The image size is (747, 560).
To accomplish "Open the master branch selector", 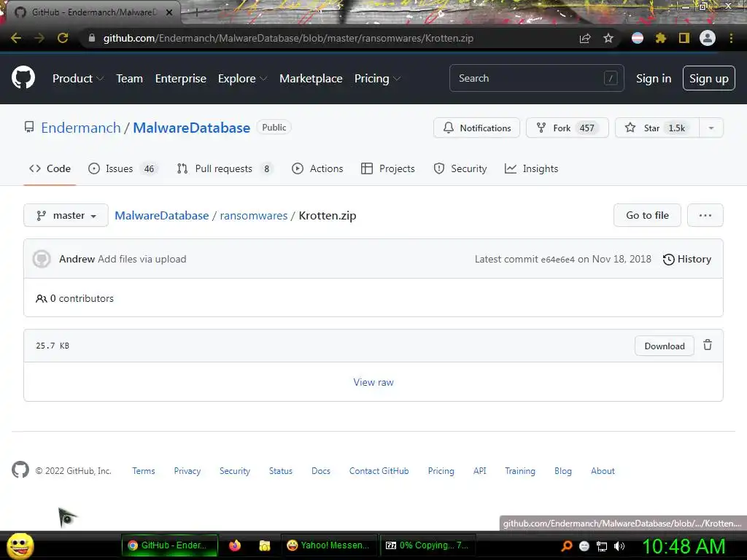I will click(x=66, y=215).
